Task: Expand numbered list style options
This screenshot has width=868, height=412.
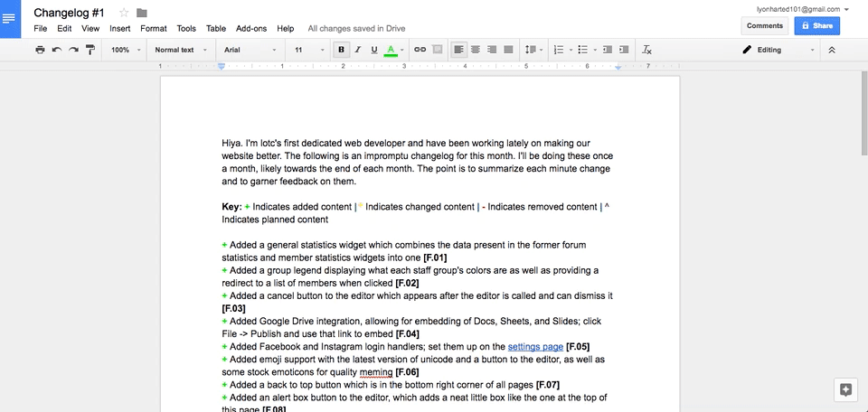Action: click(x=571, y=50)
